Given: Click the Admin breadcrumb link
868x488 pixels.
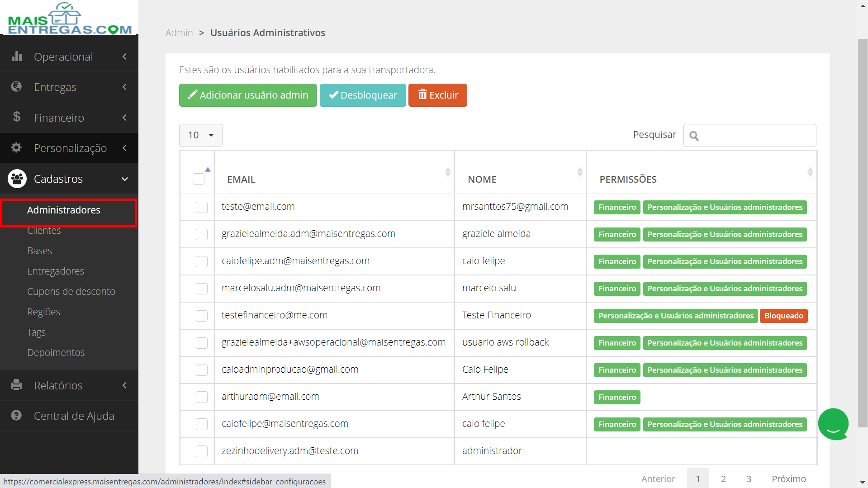Looking at the screenshot, I should (x=179, y=33).
